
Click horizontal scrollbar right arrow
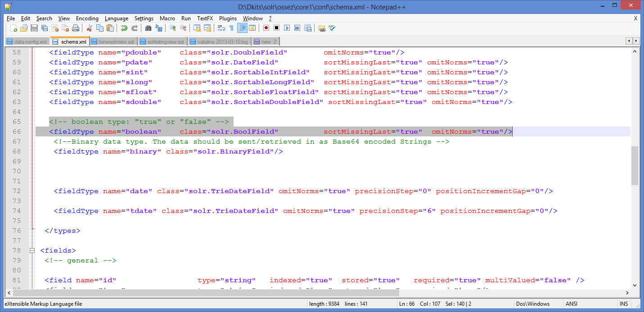626,293
